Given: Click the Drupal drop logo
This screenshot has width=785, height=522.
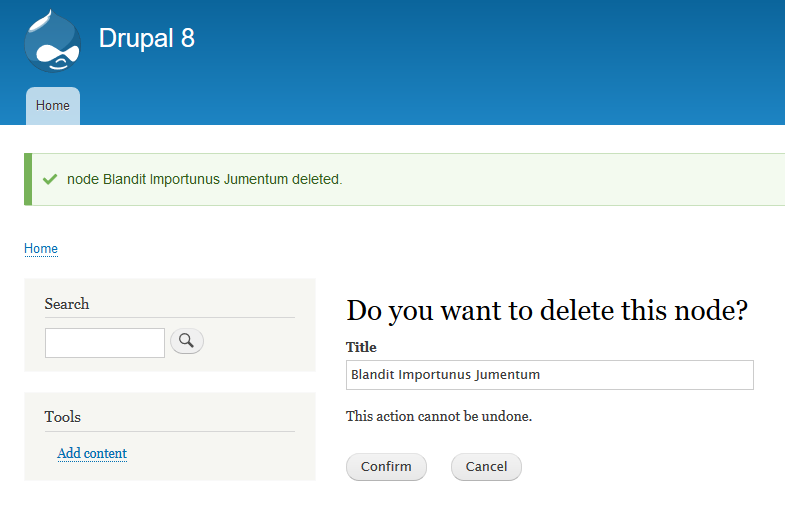Looking at the screenshot, I should (53, 41).
